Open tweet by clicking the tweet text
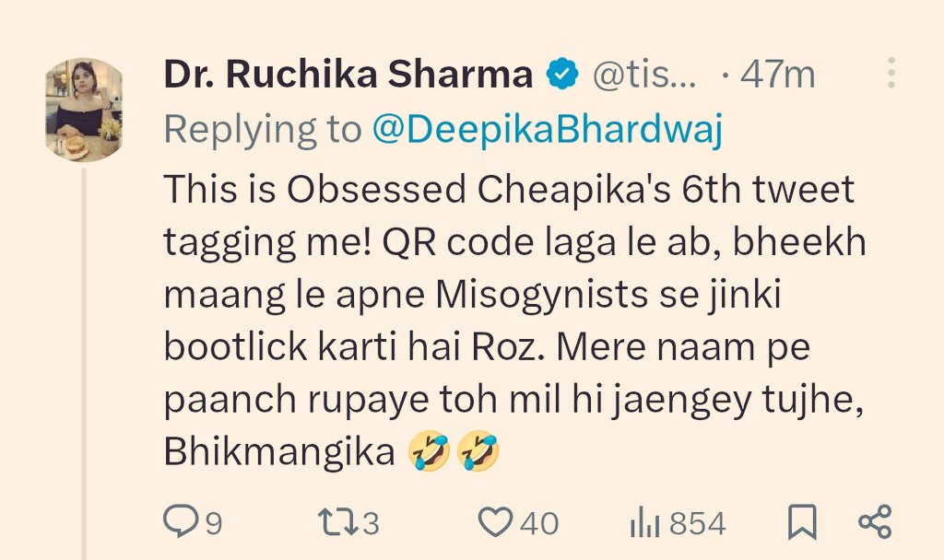The image size is (944, 560). [514, 321]
